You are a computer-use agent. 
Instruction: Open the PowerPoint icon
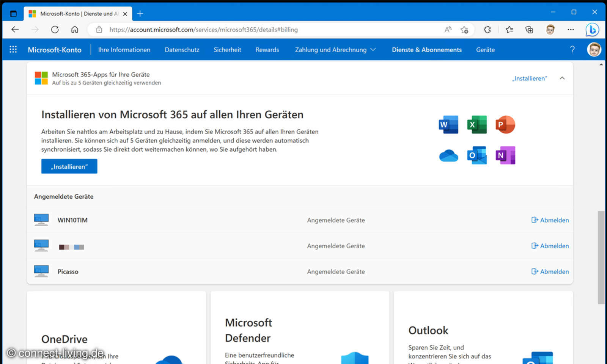pos(505,124)
